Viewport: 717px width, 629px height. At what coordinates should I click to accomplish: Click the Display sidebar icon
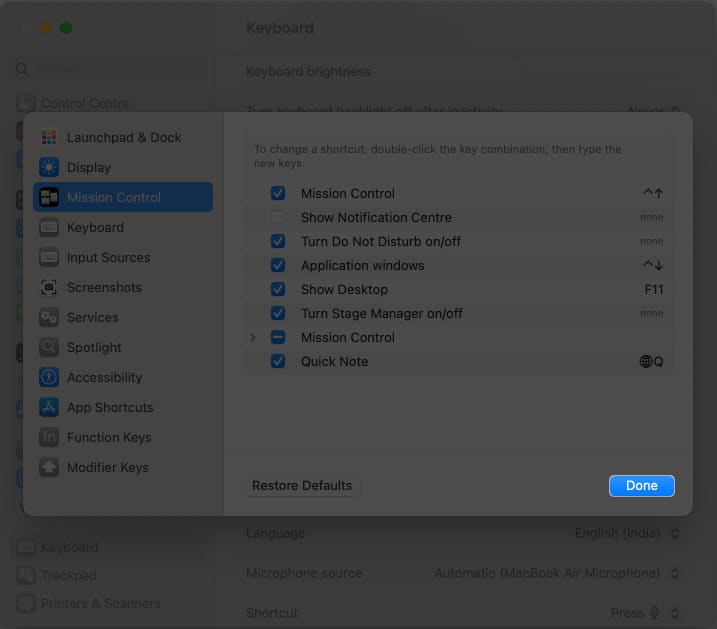(x=49, y=167)
